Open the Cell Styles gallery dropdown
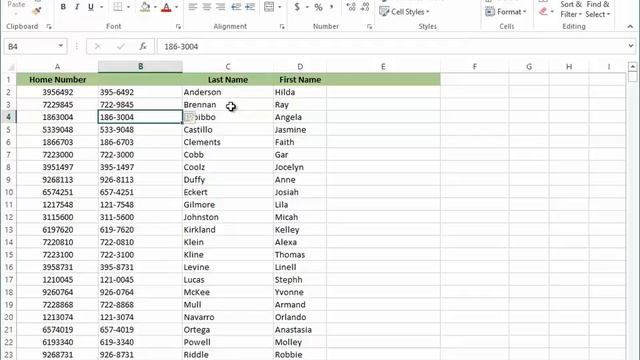This screenshot has width=640, height=360. (404, 12)
